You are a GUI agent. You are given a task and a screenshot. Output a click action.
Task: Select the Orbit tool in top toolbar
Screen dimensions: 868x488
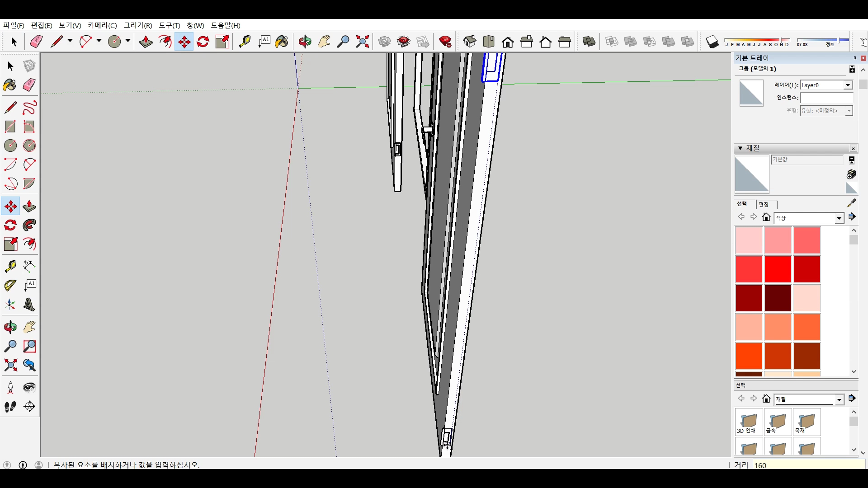305,42
